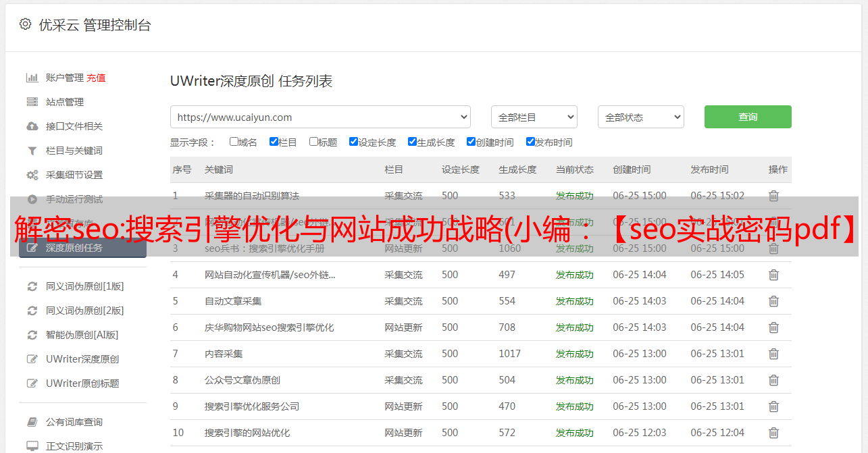Screen dimensions: 868x453
Task: Click 发布成功 status in row 内容采集
Action: [x=575, y=354]
